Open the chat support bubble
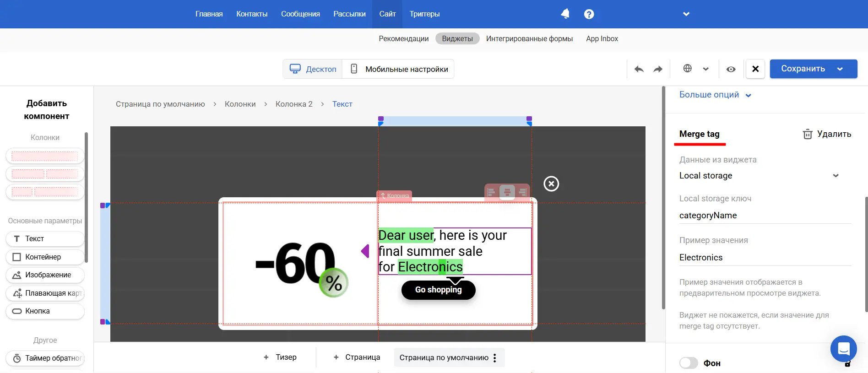Viewport: 868px width, 373px height. 843,349
